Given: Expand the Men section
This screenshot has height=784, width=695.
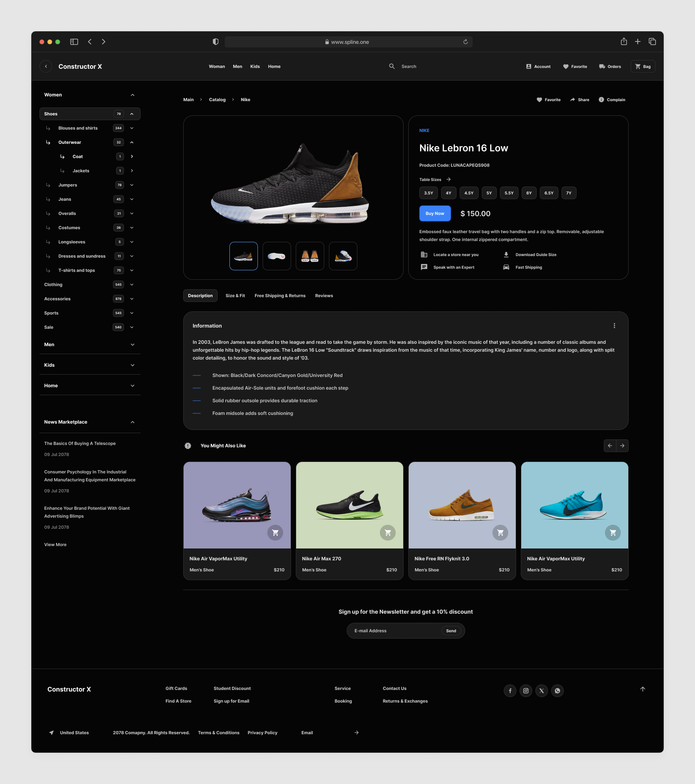Looking at the screenshot, I should 133,345.
